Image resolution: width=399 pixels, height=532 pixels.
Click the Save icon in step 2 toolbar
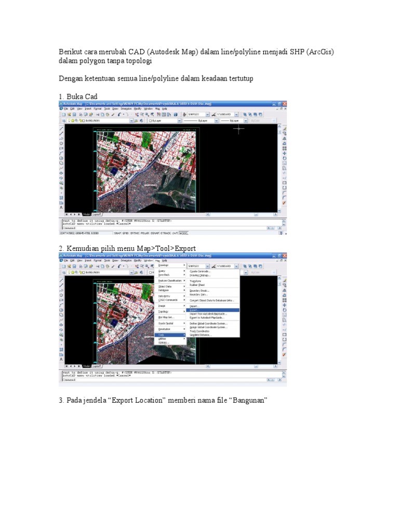tap(74, 267)
